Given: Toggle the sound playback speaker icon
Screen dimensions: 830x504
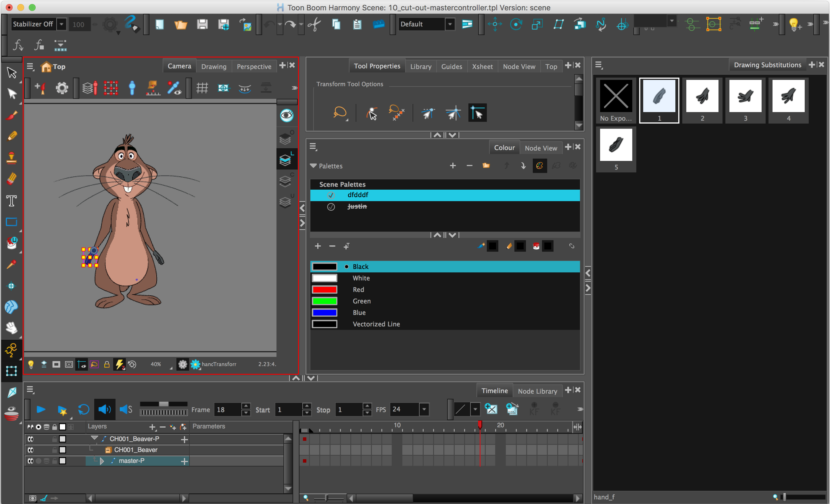Looking at the screenshot, I should pos(104,409).
